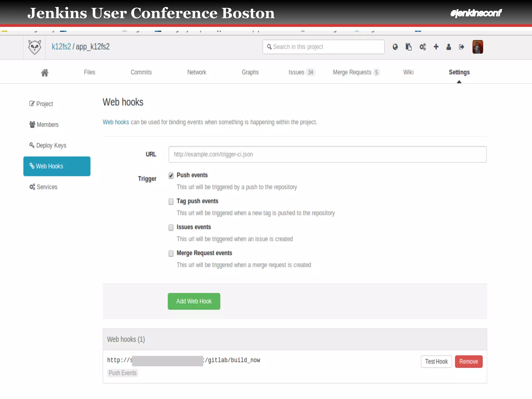532x399 pixels.
Task: Open the user avatar thumbnail
Action: [477, 47]
